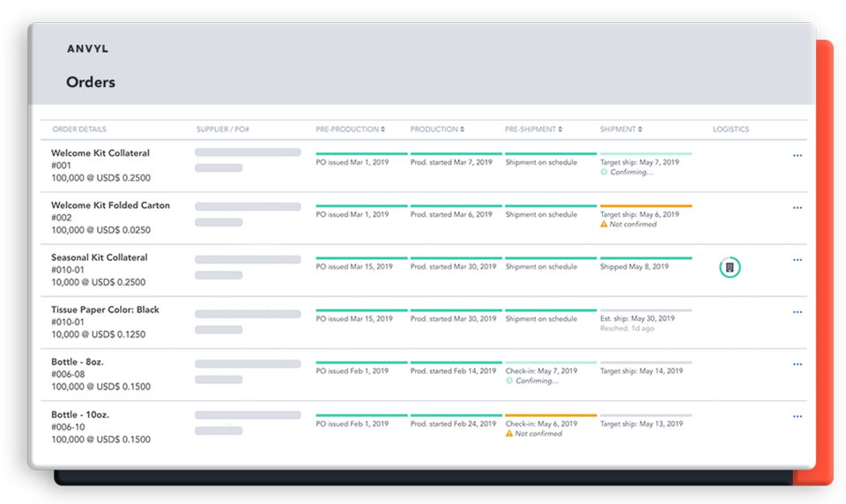Click the Not confirmed warning icon under Shipment
The image size is (846, 504).
[x=604, y=225]
